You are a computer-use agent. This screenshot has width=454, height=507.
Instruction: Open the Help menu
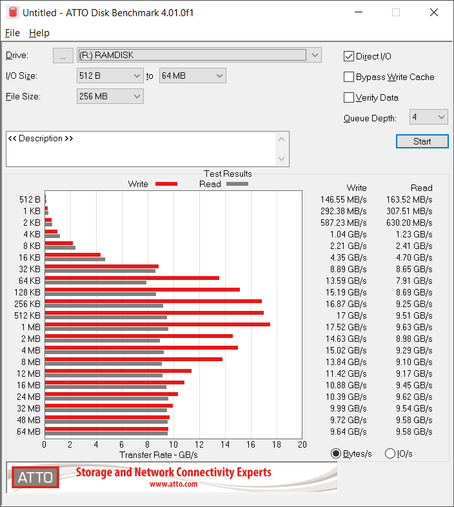[x=39, y=33]
